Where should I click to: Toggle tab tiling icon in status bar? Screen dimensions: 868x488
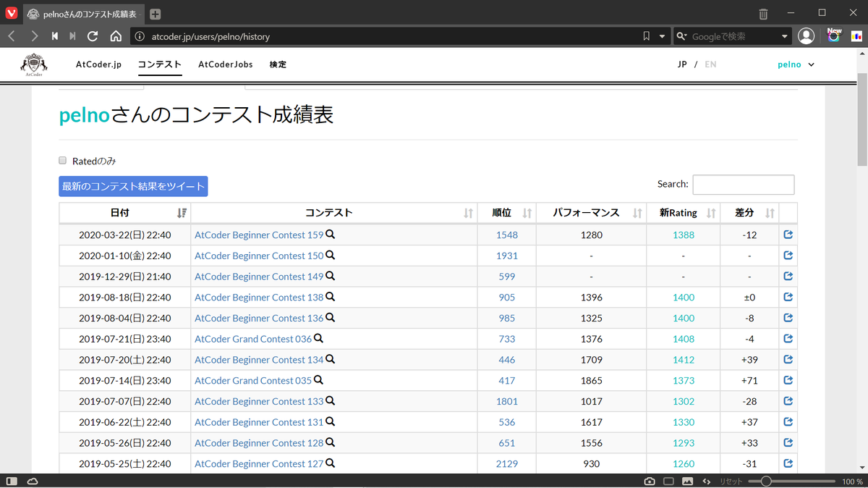pos(669,481)
